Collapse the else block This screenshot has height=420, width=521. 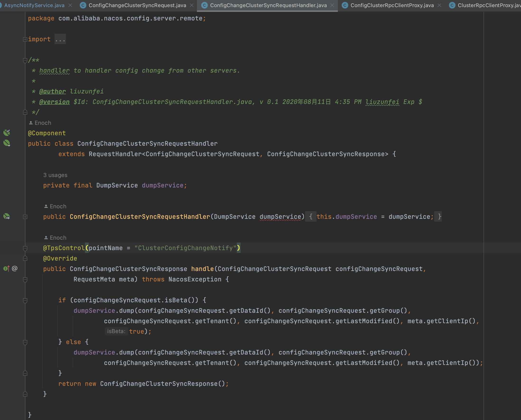click(x=25, y=342)
